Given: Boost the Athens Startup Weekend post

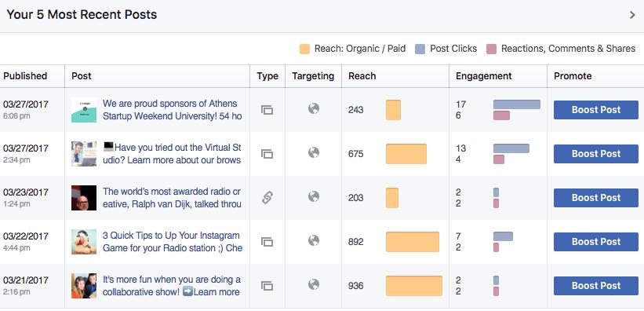Looking at the screenshot, I should click(x=596, y=110).
